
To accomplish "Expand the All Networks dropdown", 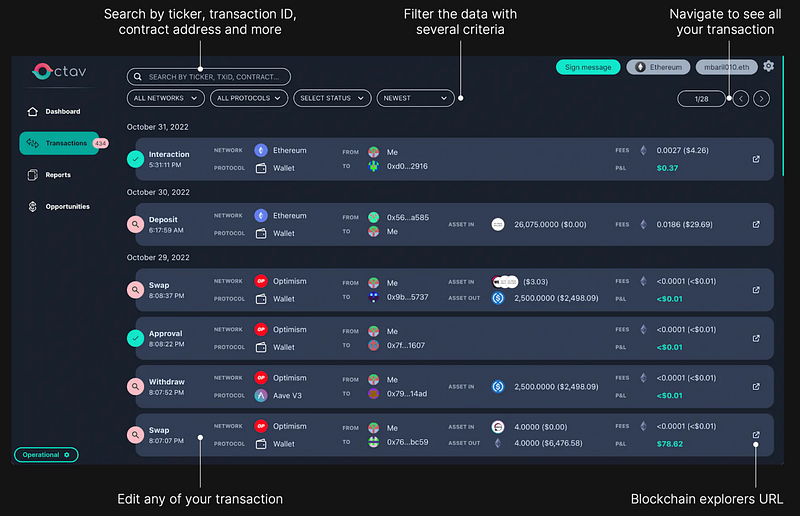I will 166,98.
